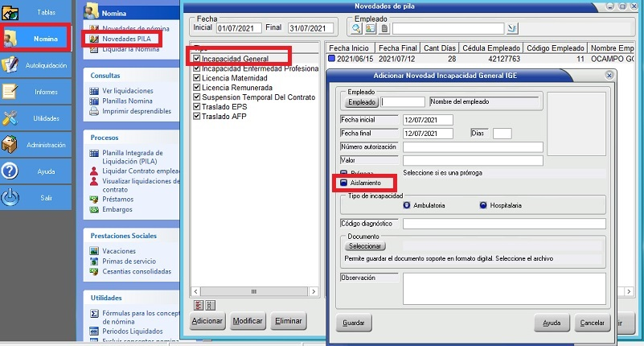Click the Guardar button
Screen dimensions: 644x346
(x=354, y=323)
